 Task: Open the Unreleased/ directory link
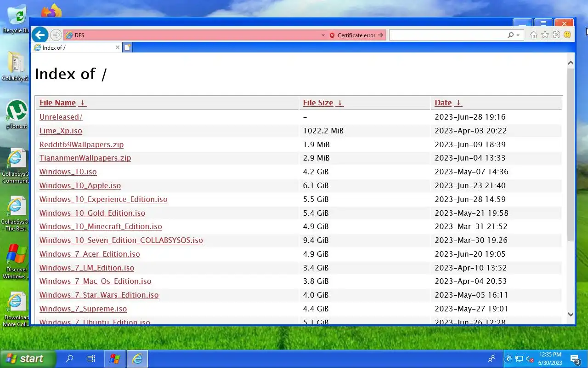tap(61, 117)
